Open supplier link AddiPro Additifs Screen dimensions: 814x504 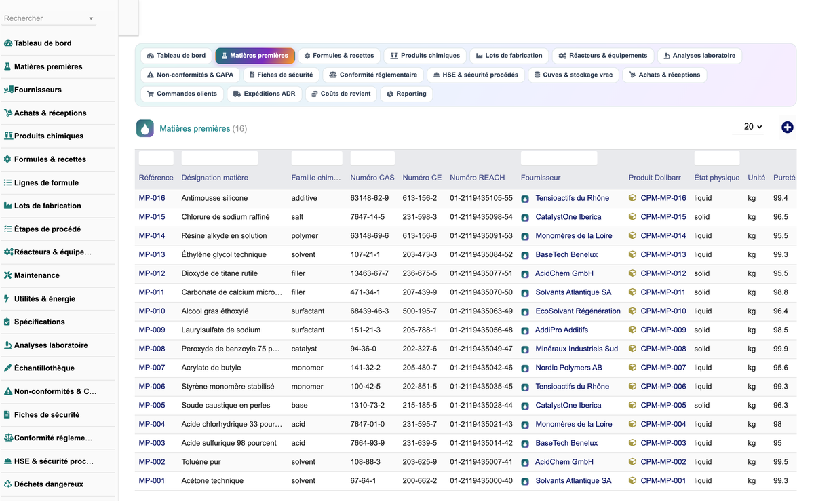pyautogui.click(x=562, y=330)
